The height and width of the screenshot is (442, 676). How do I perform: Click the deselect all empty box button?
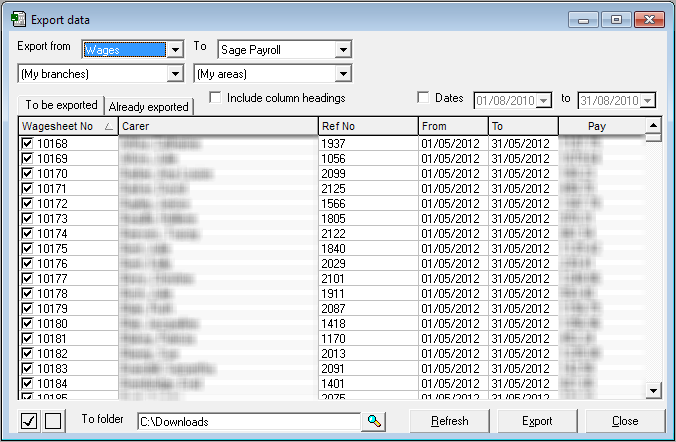tap(53, 421)
